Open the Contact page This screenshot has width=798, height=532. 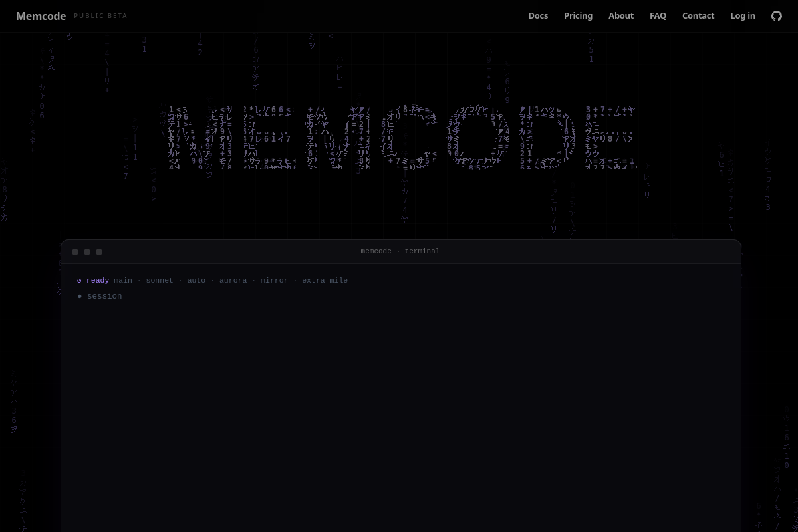tap(698, 16)
